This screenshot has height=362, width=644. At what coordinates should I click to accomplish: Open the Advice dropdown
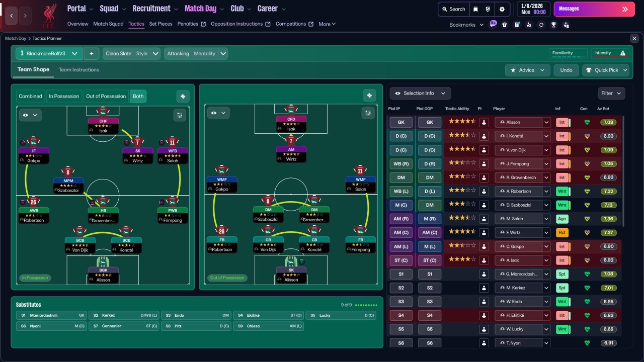point(527,70)
